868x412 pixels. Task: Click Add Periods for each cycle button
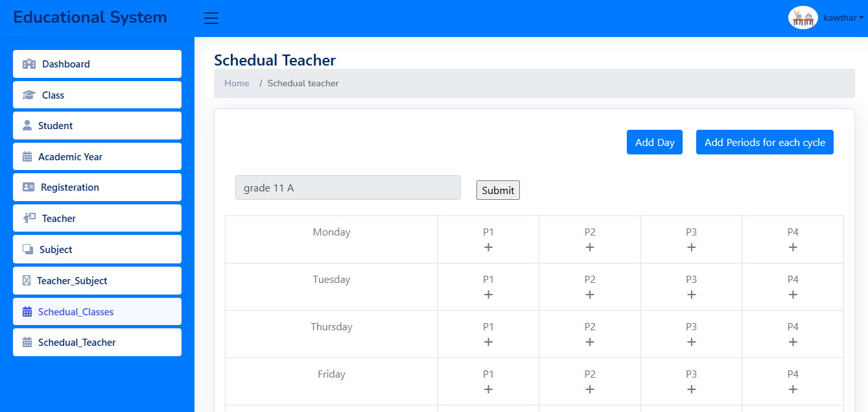click(x=764, y=142)
